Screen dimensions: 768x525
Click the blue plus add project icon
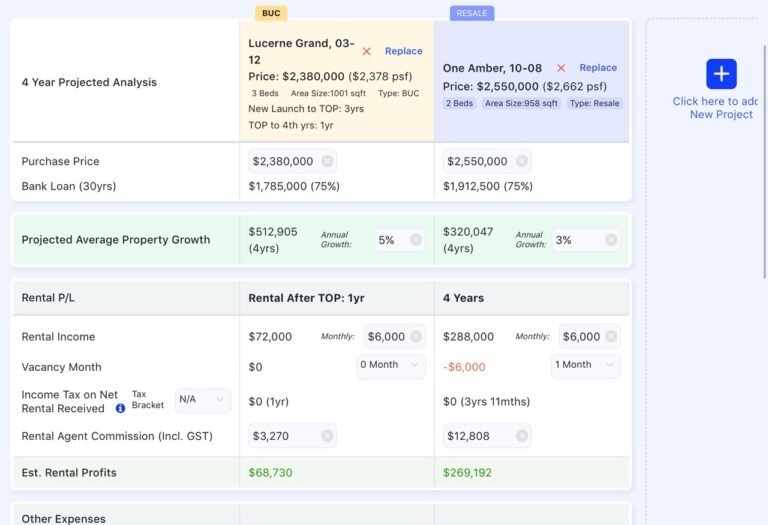tap(721, 74)
